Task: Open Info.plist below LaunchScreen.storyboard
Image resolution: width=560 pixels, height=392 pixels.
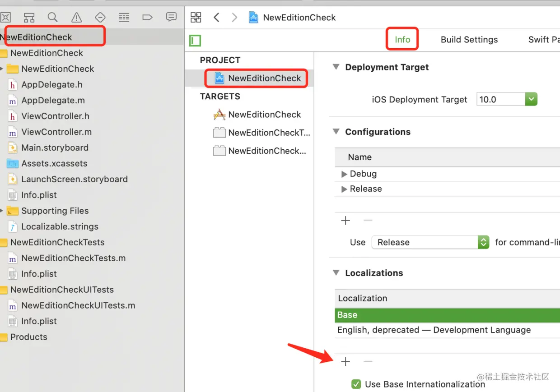Action: click(39, 195)
